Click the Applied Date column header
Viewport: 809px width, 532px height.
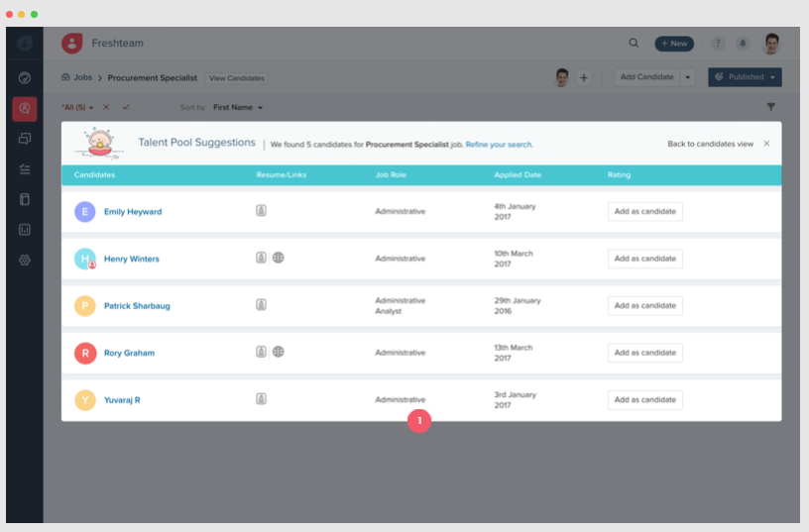(518, 174)
